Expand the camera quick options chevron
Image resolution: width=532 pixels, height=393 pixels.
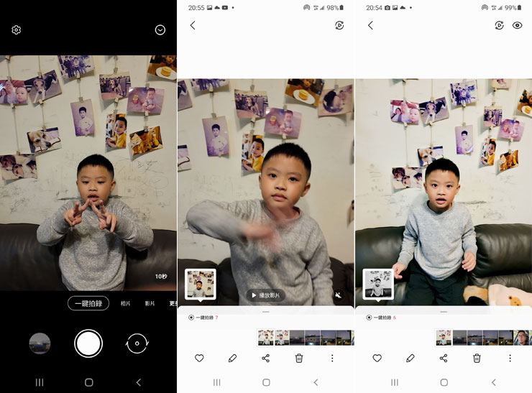tap(160, 30)
